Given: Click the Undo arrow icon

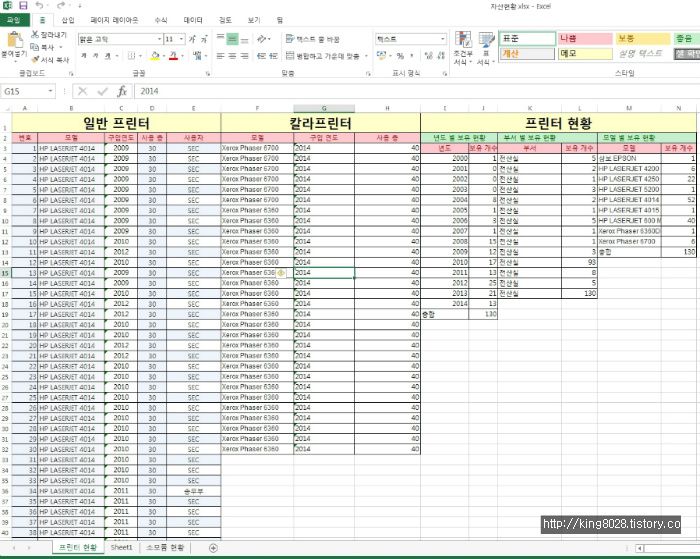Looking at the screenshot, I should 39,5.
